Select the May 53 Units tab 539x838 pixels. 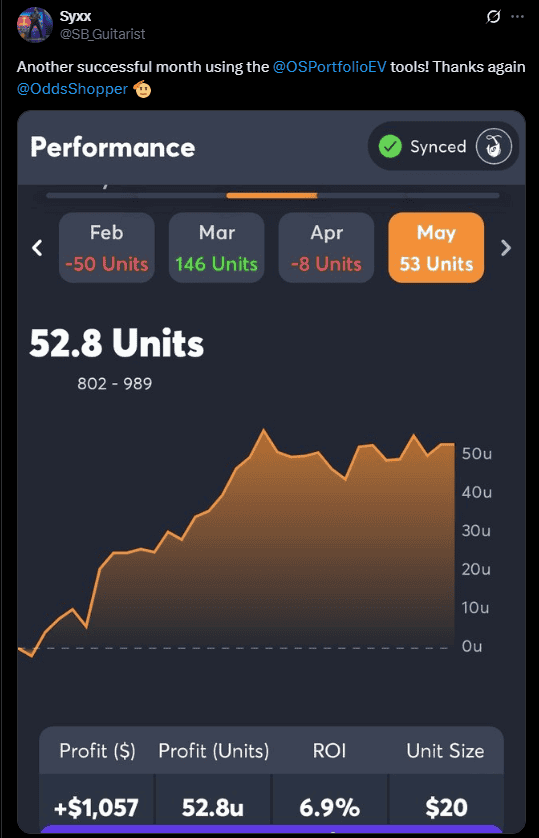coord(436,247)
